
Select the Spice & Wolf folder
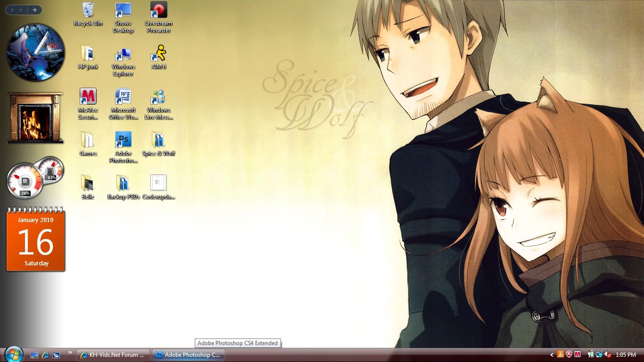(158, 144)
